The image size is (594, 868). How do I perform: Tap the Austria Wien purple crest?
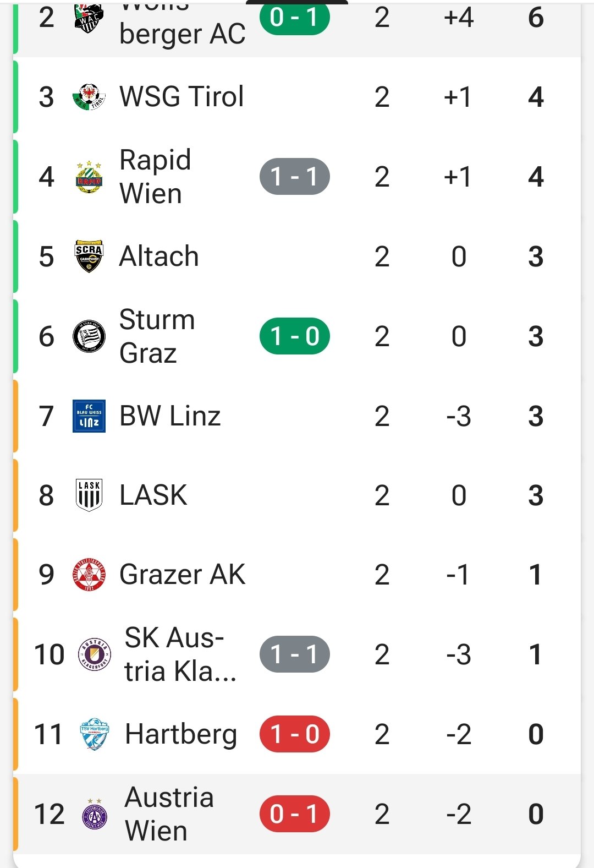click(94, 814)
